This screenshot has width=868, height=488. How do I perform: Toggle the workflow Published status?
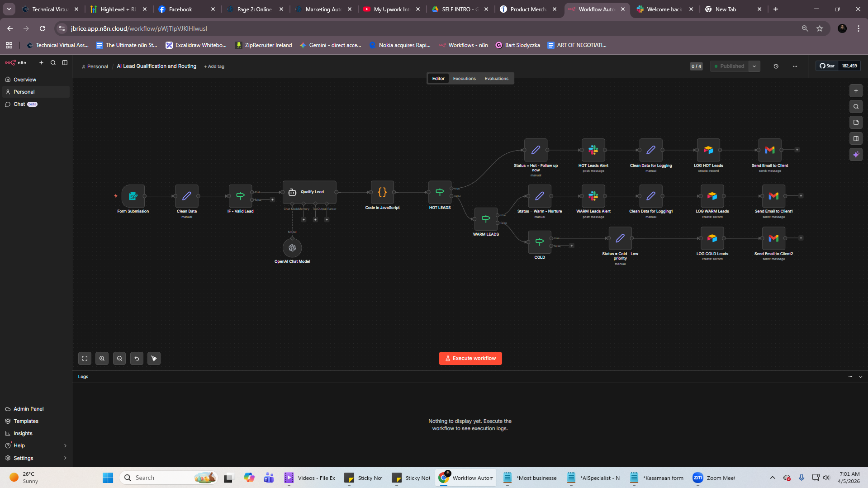[729, 66]
